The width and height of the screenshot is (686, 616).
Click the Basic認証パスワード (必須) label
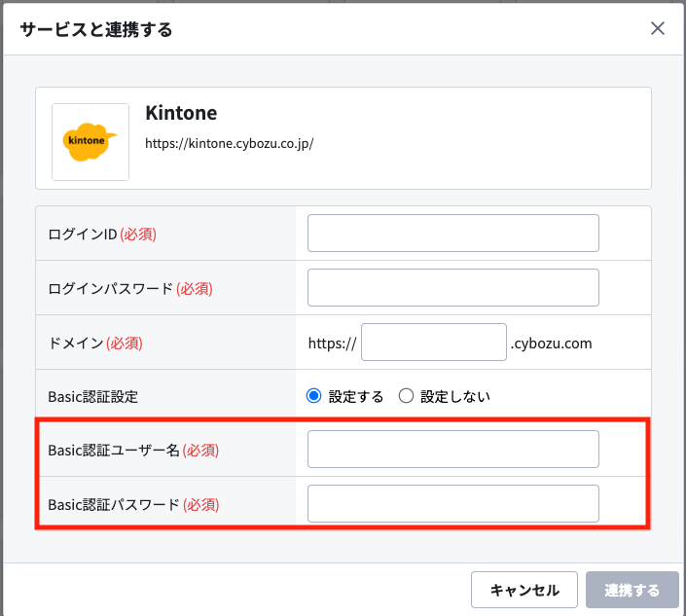pos(133,505)
